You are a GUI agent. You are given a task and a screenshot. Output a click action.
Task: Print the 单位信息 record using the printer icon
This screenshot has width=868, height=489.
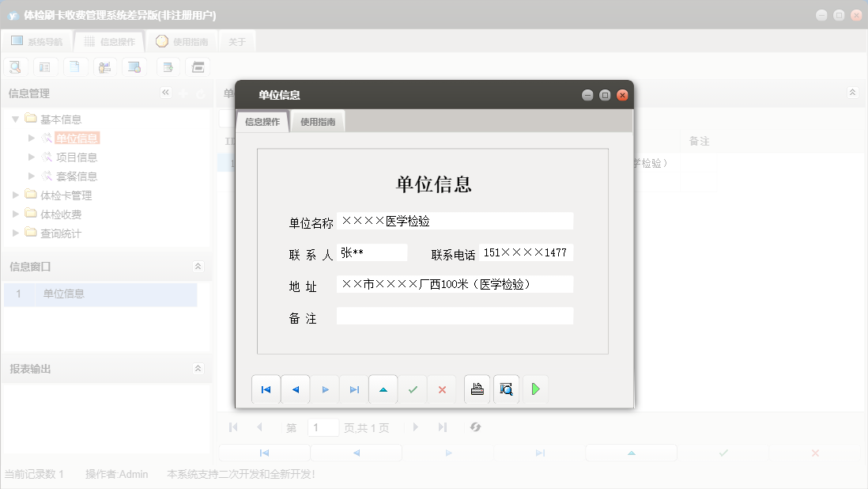(x=476, y=389)
